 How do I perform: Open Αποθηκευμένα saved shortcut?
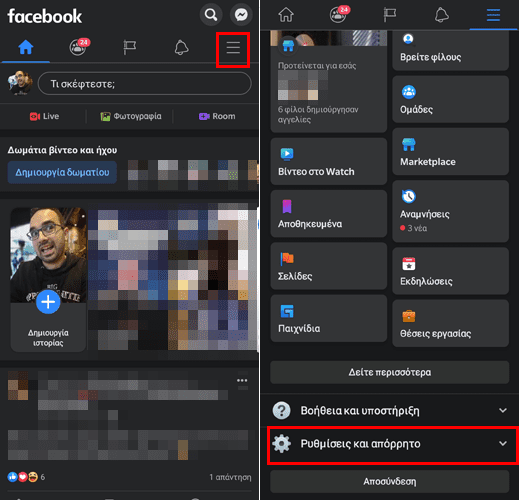tap(329, 214)
